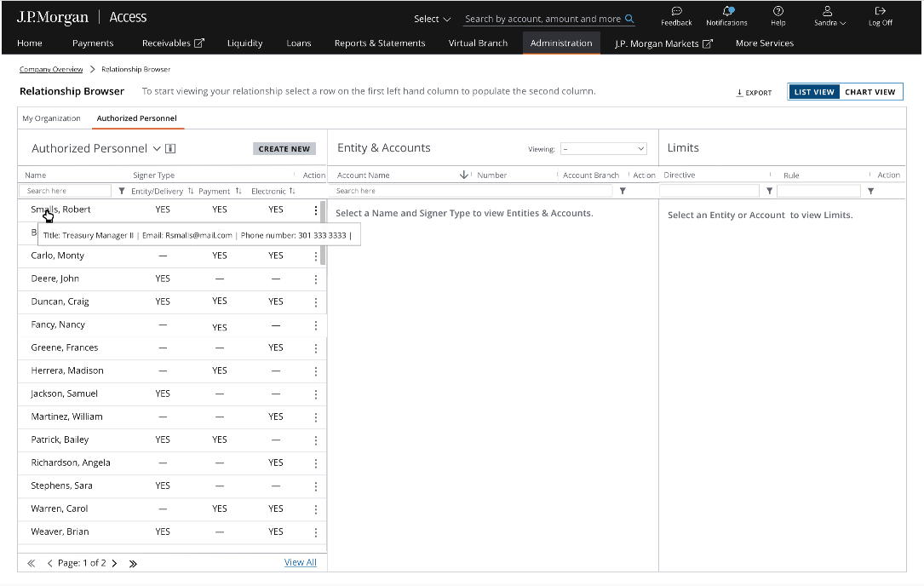Click the Name column filter icon
Image resolution: width=924 pixels, height=586 pixels.
point(122,191)
